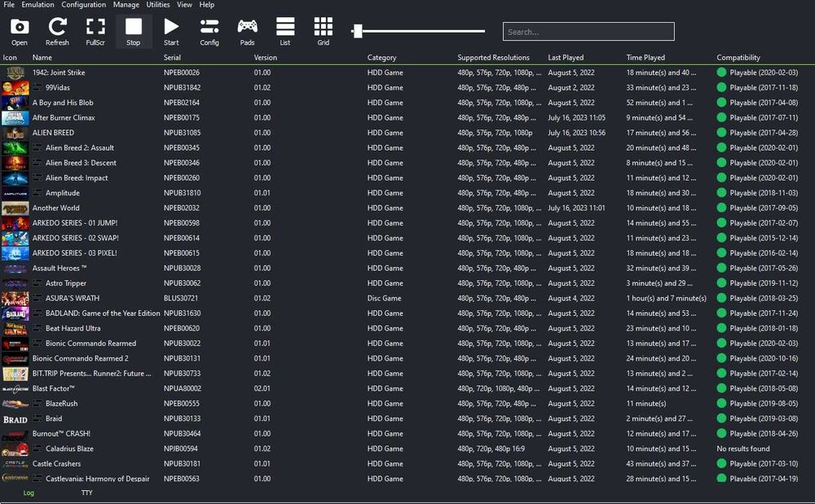Refresh the game list

point(57,31)
